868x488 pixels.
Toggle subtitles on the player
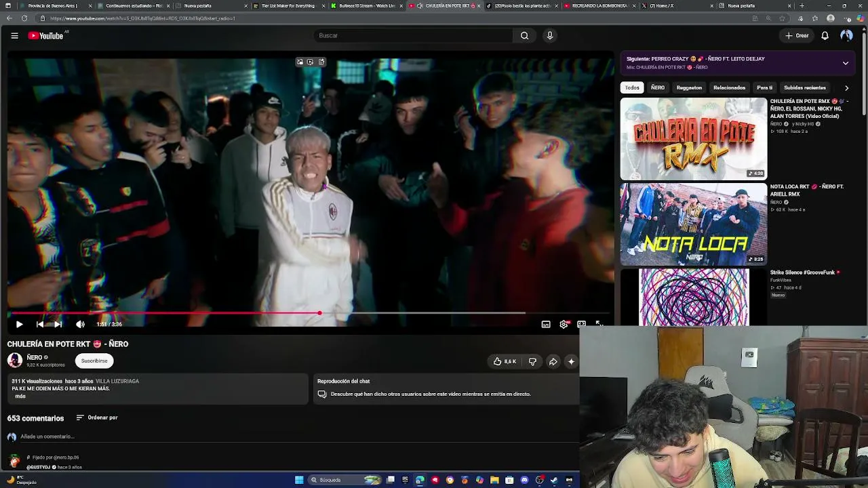point(546,325)
